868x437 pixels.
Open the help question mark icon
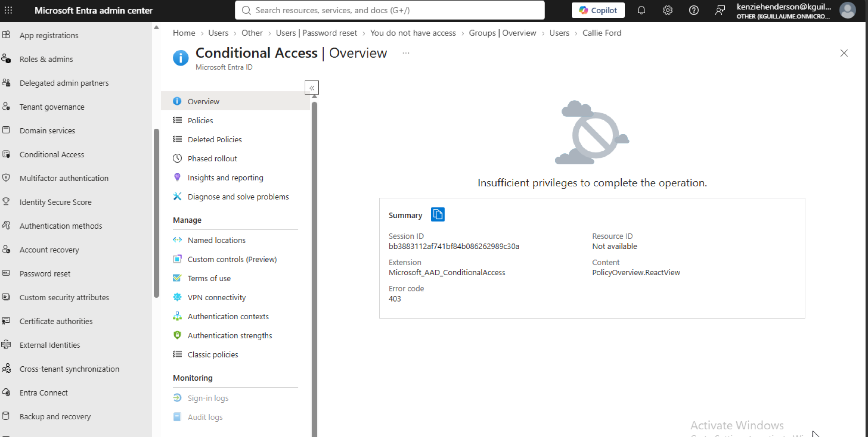(x=694, y=10)
